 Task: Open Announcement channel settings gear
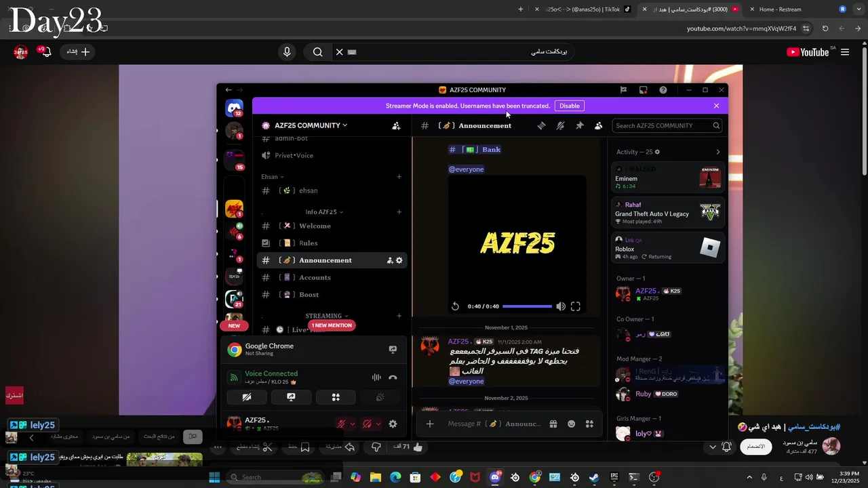pyautogui.click(x=399, y=260)
